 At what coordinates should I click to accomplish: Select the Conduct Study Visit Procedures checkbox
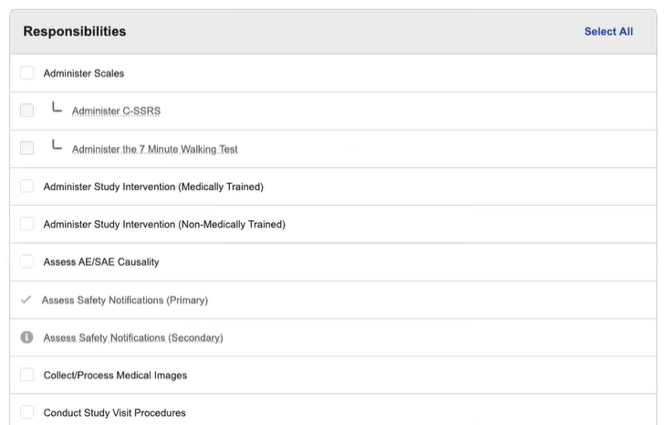[27, 413]
